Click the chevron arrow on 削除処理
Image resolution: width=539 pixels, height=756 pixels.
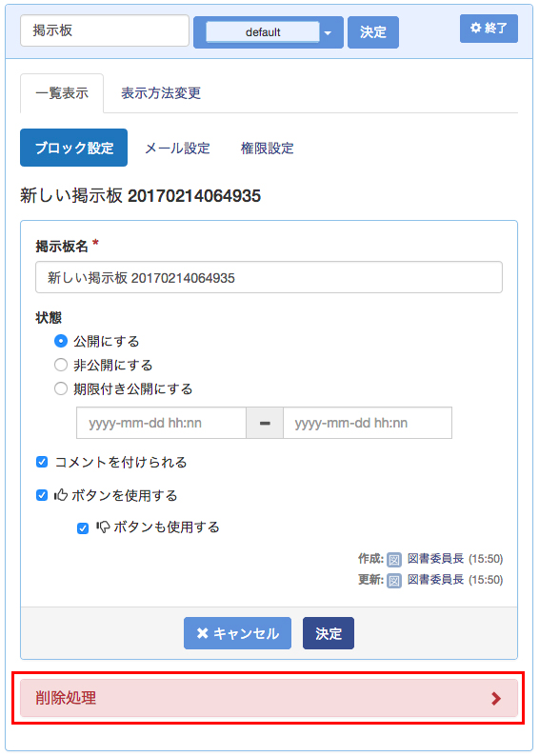pyautogui.click(x=496, y=699)
